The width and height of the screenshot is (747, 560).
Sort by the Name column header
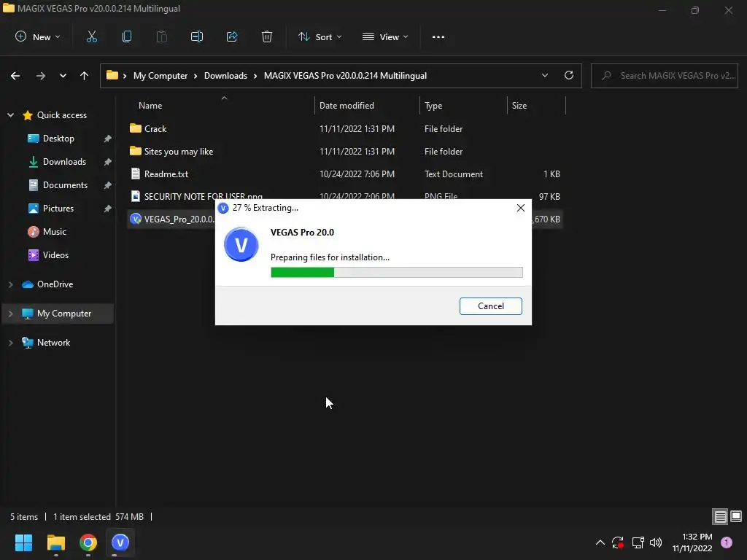tap(150, 106)
